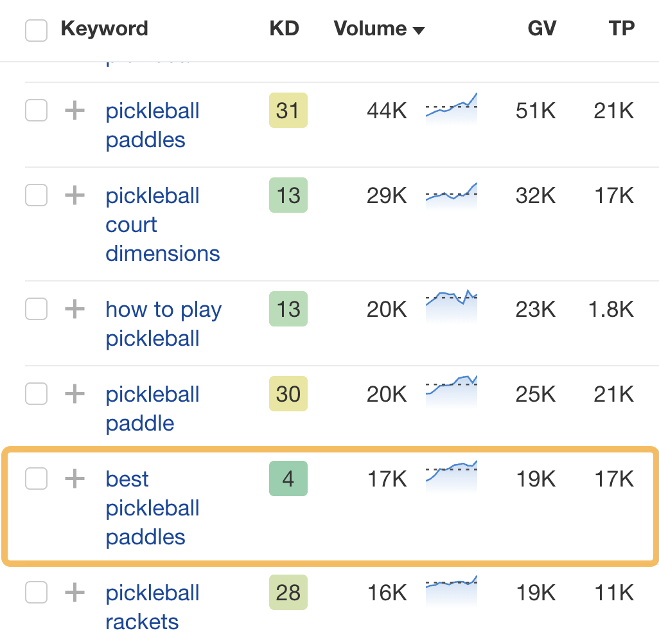Click the plus icon beside "how to play pickleball"
Image resolution: width=659 pixels, height=644 pixels.
75,309
